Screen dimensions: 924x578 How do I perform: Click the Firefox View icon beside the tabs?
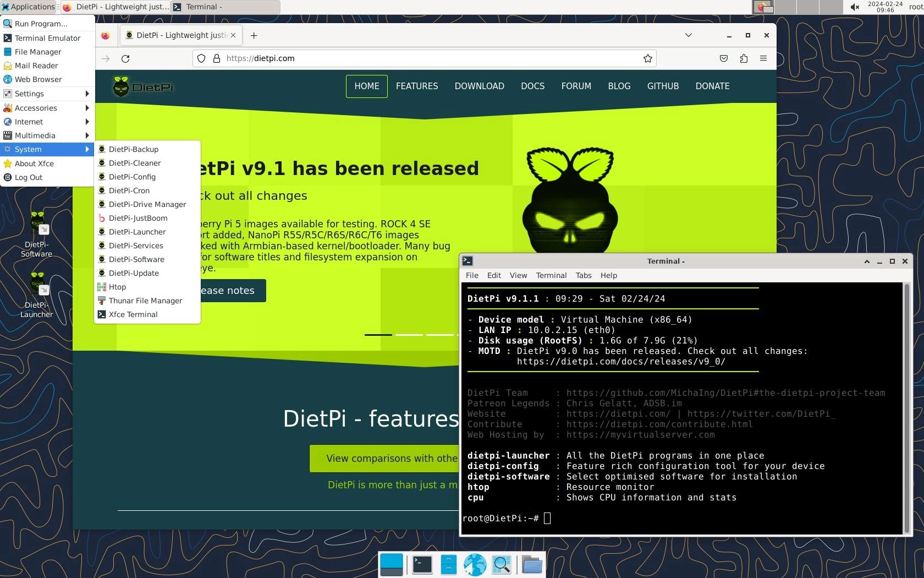pos(106,35)
